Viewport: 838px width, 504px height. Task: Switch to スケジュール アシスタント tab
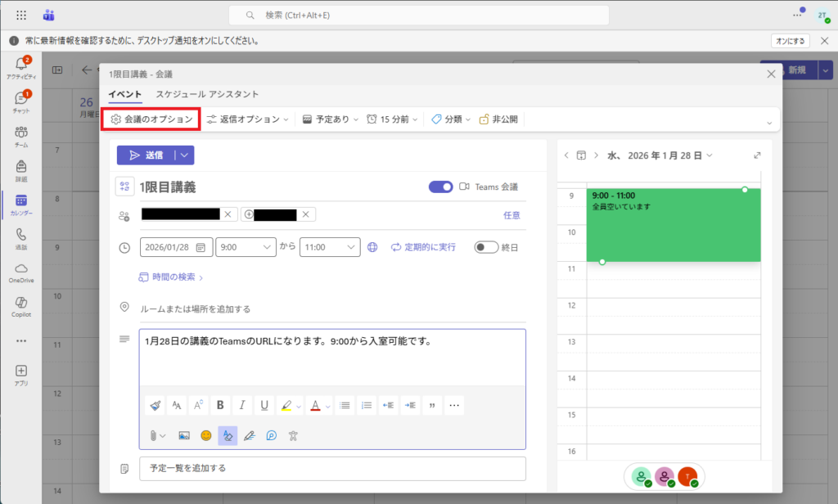click(207, 94)
